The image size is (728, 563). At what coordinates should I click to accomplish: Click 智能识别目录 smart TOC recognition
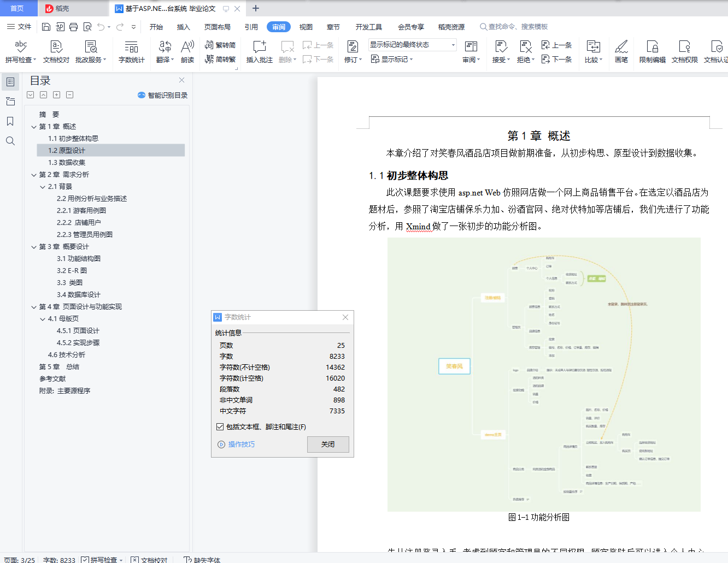point(163,95)
